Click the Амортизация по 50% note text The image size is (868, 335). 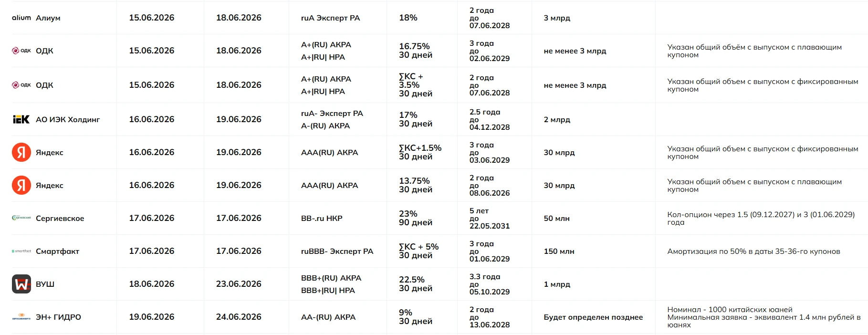point(753,251)
